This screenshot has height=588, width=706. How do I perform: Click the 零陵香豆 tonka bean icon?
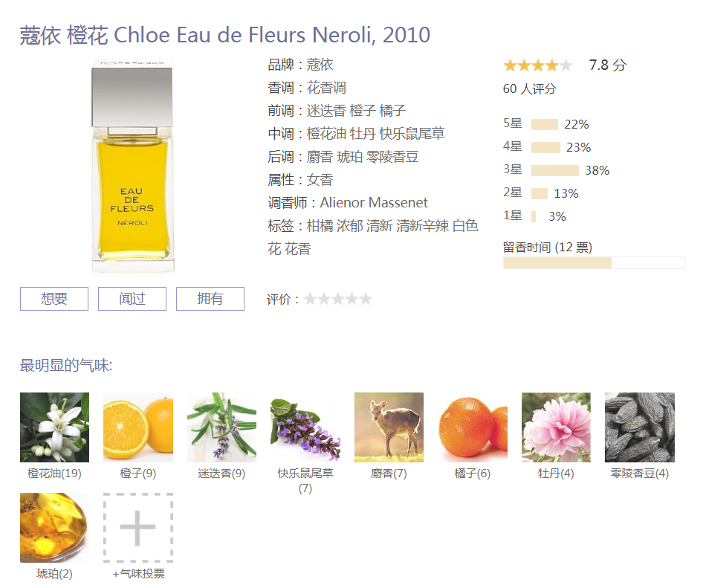[640, 427]
